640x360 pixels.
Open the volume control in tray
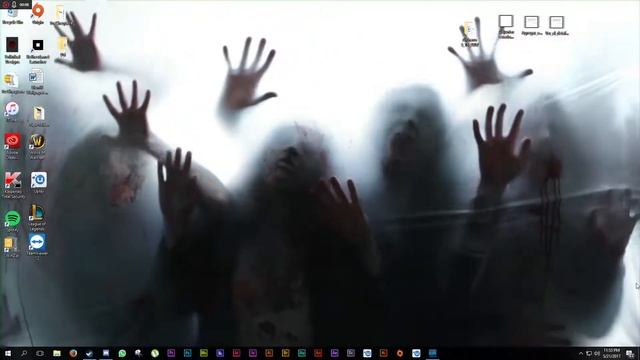click(597, 353)
